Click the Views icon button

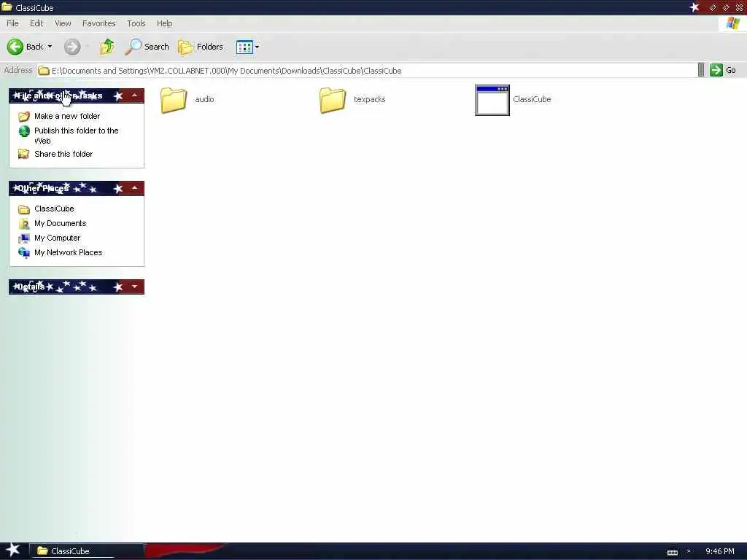tap(244, 47)
